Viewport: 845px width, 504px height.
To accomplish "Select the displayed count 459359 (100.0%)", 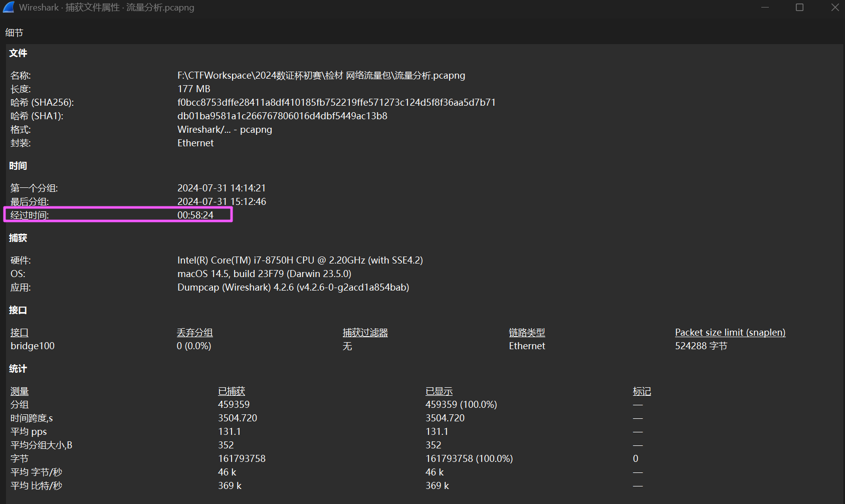I will 461,404.
